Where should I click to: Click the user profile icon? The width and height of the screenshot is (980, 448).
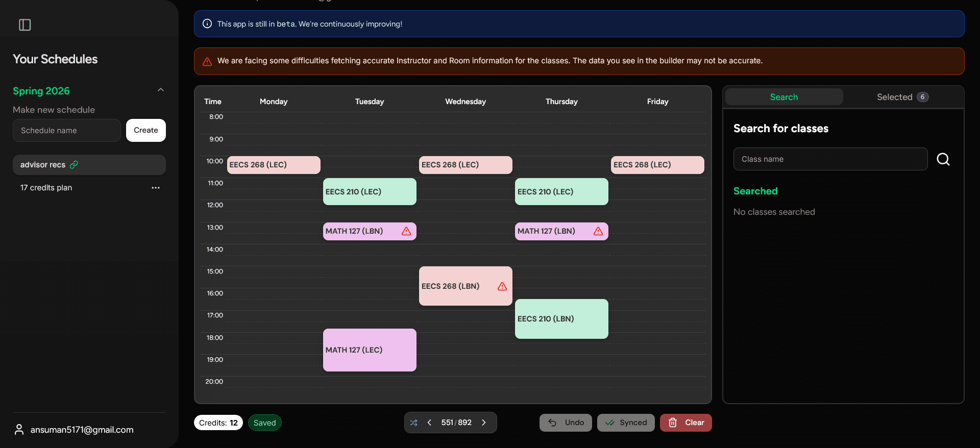pyautogui.click(x=19, y=430)
